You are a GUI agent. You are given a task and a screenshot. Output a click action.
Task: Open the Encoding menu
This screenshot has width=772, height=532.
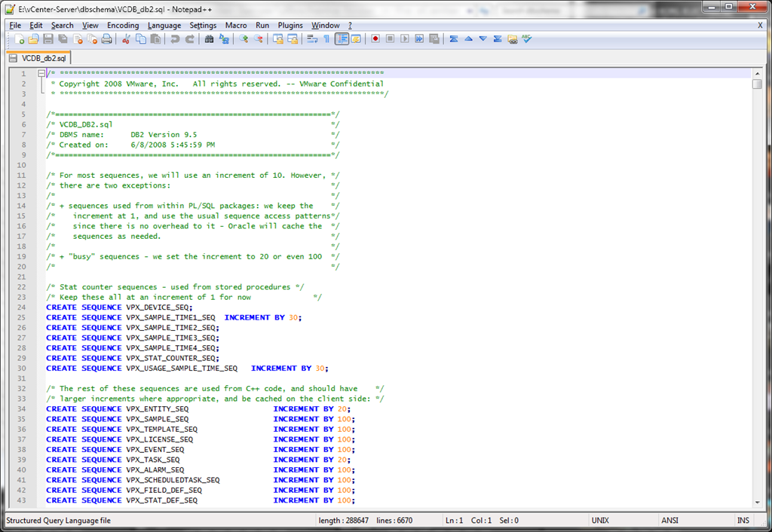click(123, 25)
